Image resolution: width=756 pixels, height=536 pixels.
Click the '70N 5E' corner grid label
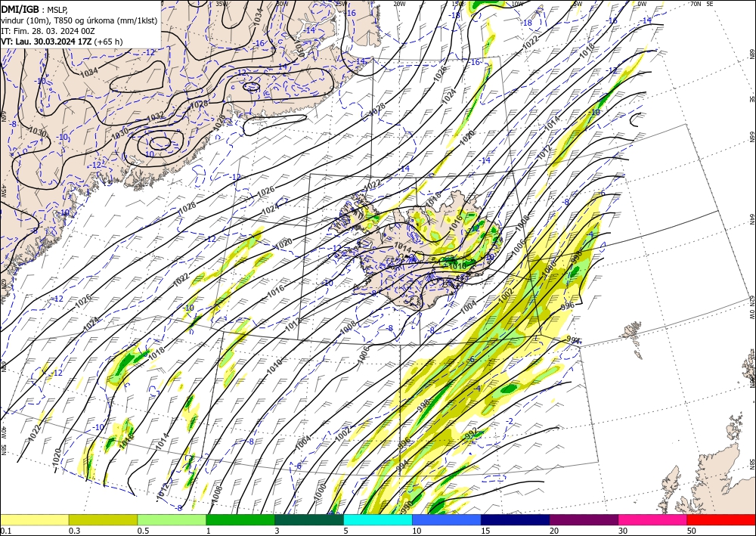tap(702, 4)
